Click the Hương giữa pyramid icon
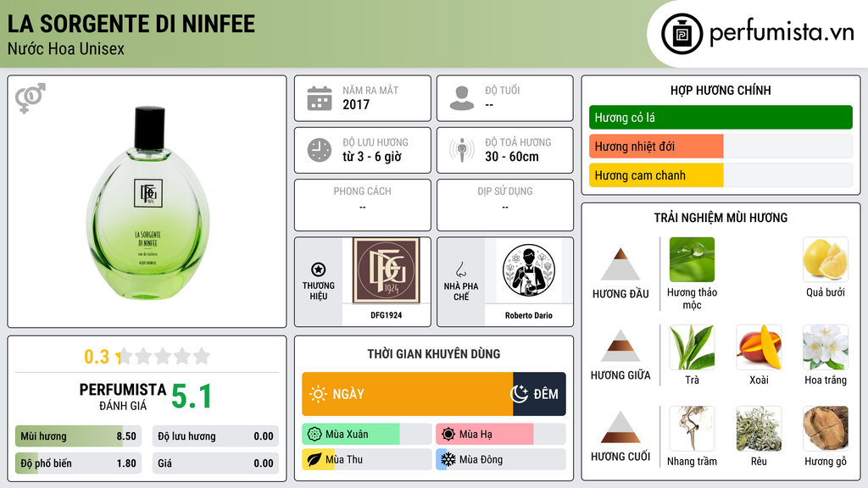Image resolution: width=868 pixels, height=488 pixels. (x=620, y=346)
